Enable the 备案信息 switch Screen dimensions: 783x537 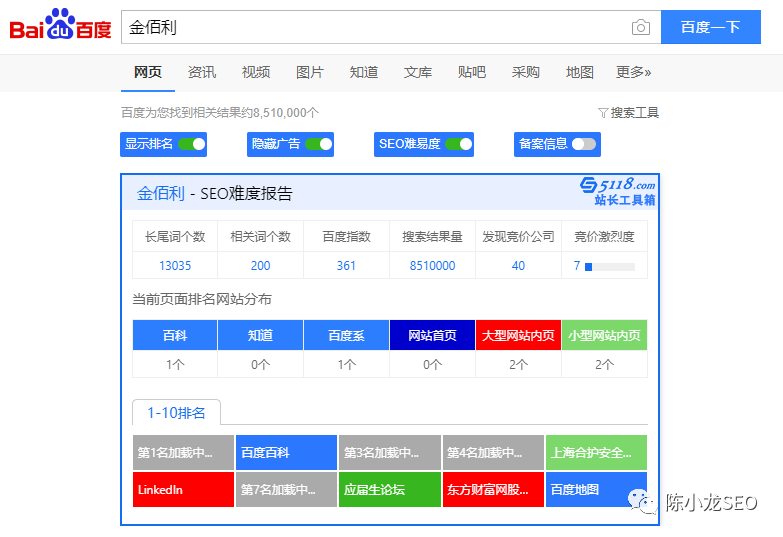coord(584,144)
